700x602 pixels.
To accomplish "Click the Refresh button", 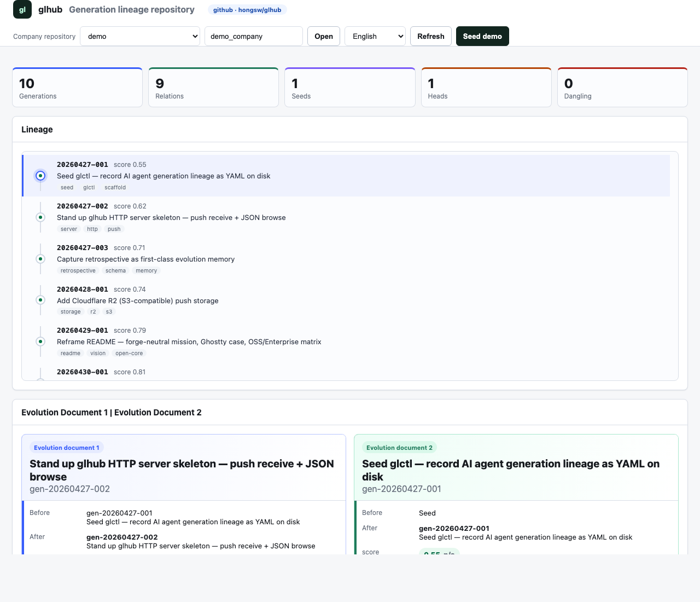I will pyautogui.click(x=431, y=36).
